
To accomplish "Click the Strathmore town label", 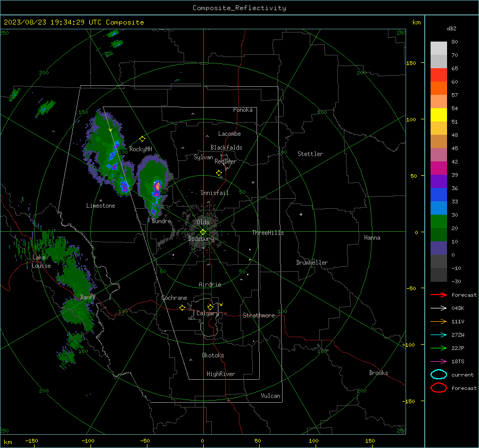I will click(x=259, y=315).
